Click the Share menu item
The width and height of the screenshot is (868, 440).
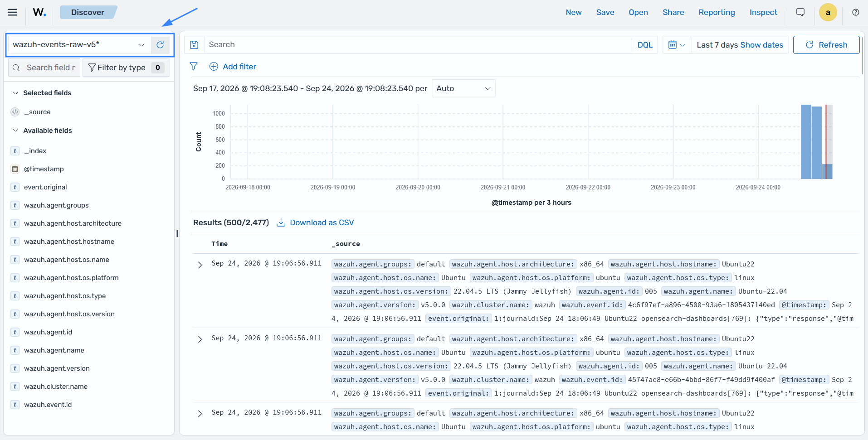(673, 12)
